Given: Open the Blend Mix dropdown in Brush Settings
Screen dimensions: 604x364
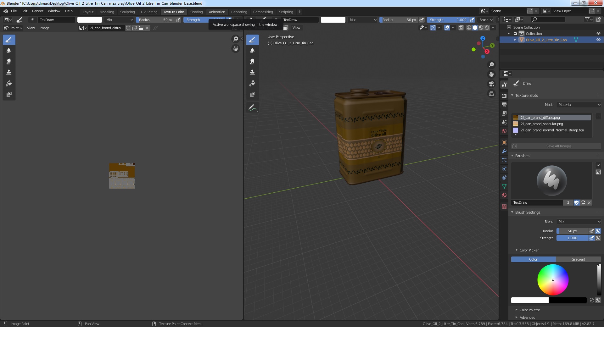Looking at the screenshot, I should tap(579, 222).
